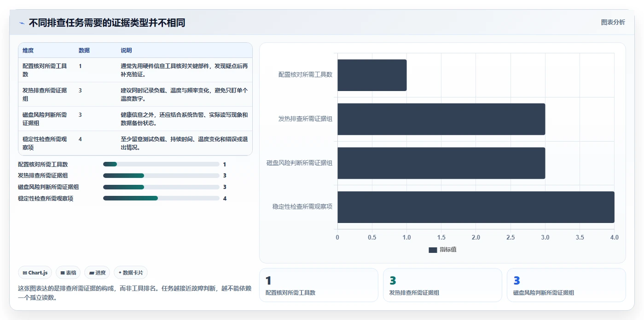Click the lightning icon beside the title
The image size is (644, 320).
pos(22,23)
